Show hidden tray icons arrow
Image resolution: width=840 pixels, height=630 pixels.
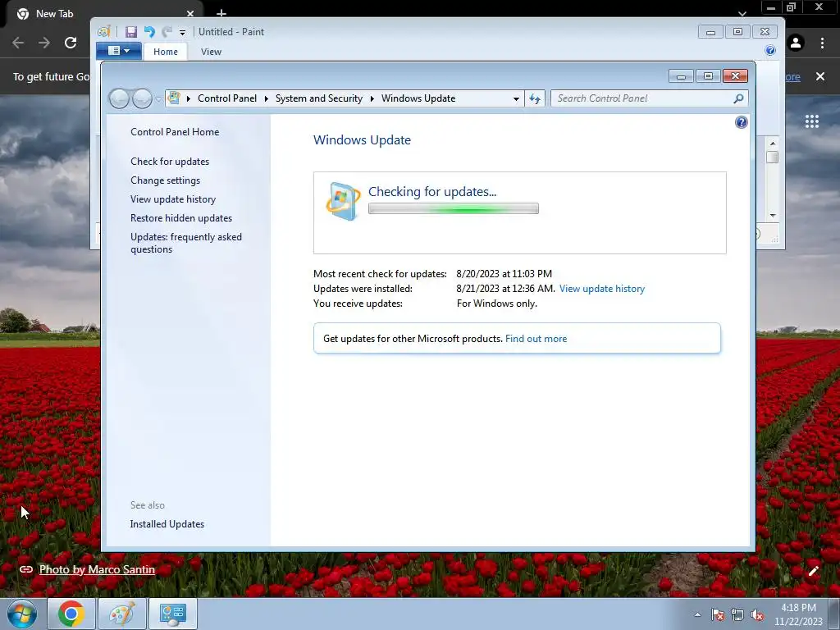tap(697, 614)
